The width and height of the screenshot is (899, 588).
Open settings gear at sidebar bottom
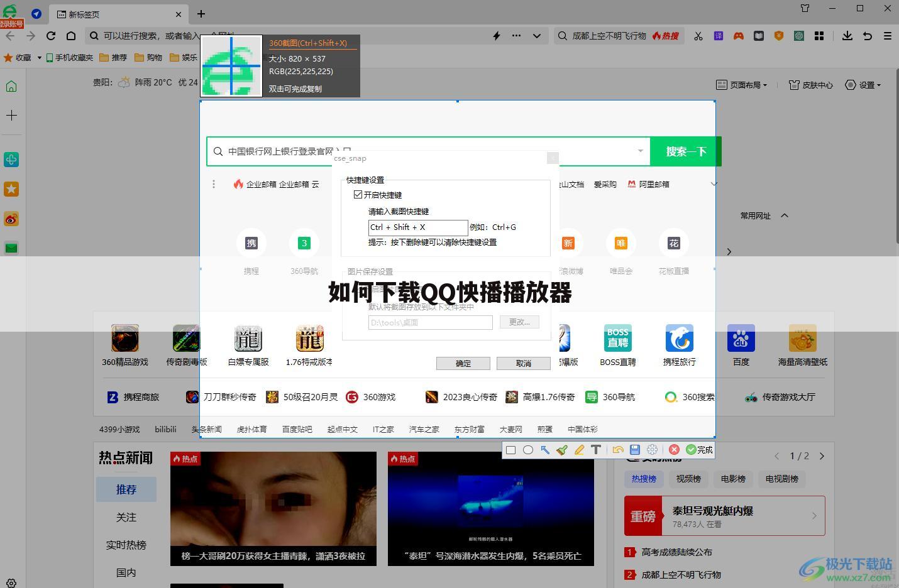11,583
